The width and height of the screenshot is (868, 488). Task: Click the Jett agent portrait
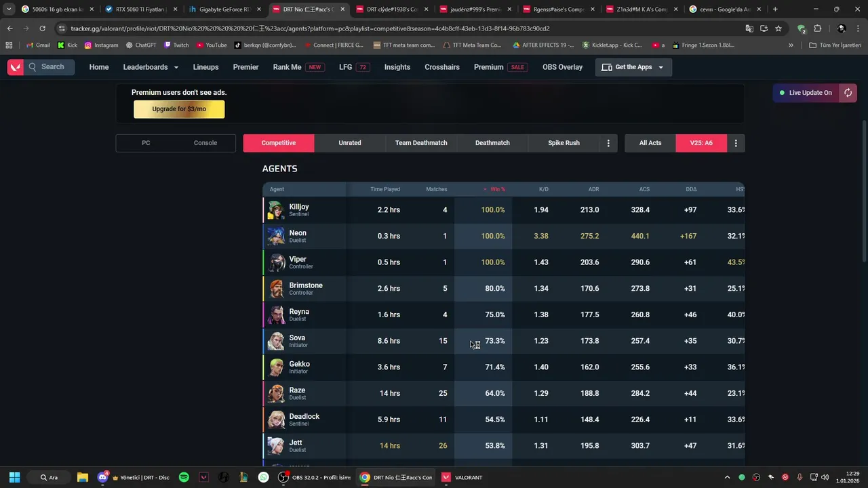[x=276, y=446]
